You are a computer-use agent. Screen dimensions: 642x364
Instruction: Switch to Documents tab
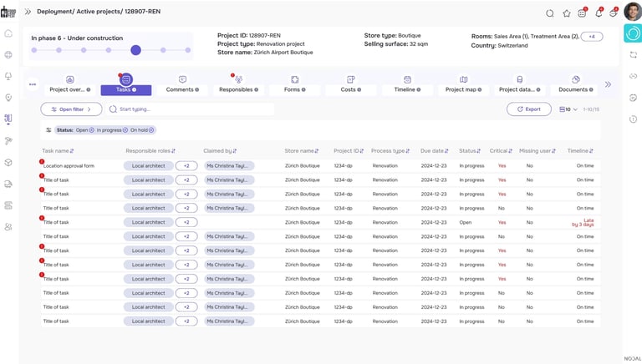(576, 84)
